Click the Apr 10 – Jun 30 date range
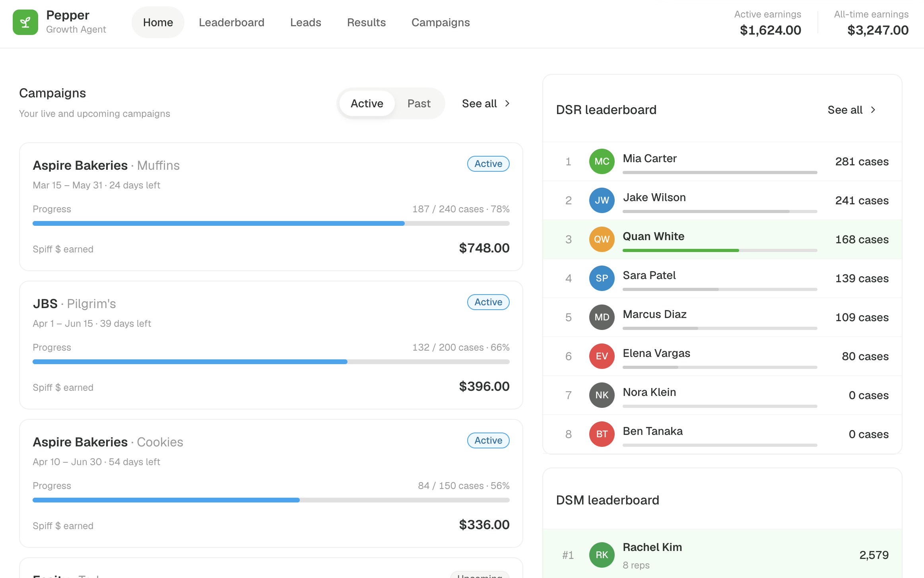 pos(67,462)
